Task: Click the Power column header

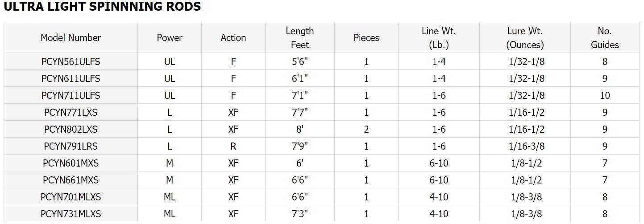Action: point(170,38)
